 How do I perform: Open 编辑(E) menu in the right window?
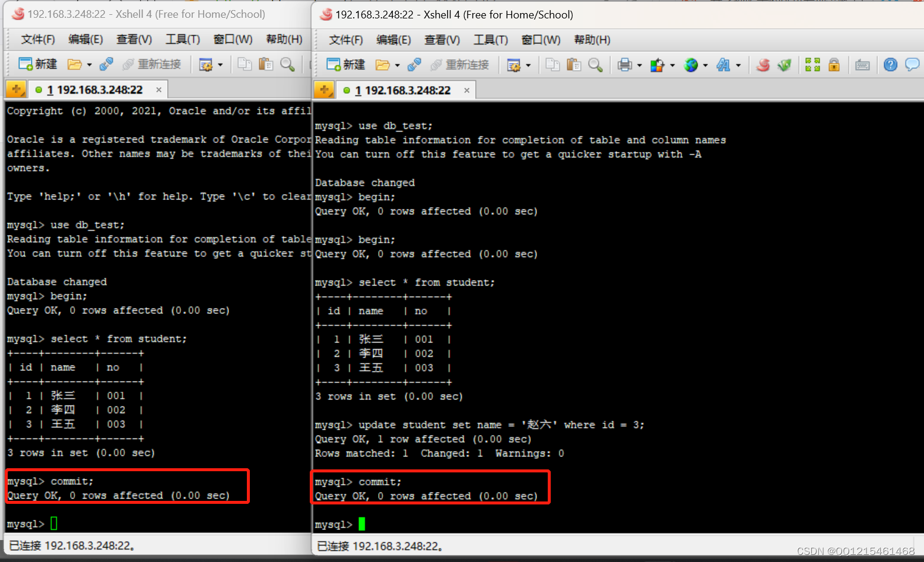393,40
